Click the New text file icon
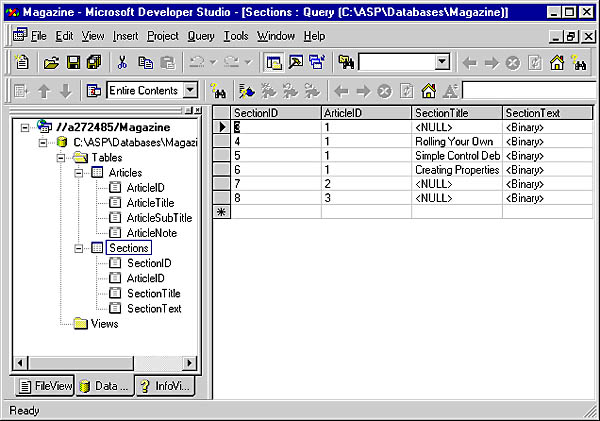 pyautogui.click(x=21, y=62)
